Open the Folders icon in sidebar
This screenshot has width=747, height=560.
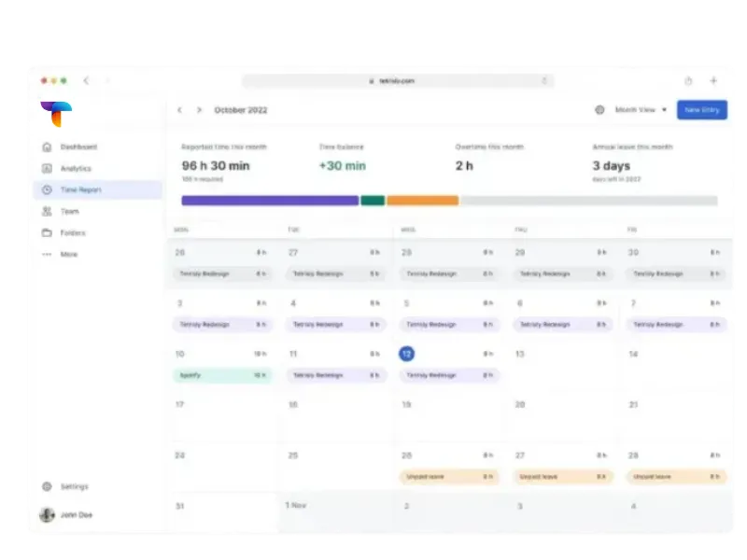click(x=47, y=233)
